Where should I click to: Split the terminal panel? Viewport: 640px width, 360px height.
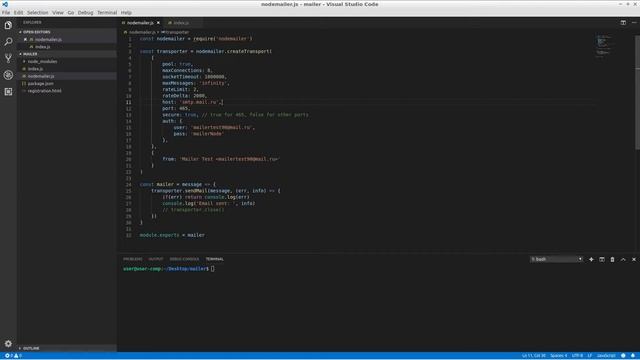(602, 259)
